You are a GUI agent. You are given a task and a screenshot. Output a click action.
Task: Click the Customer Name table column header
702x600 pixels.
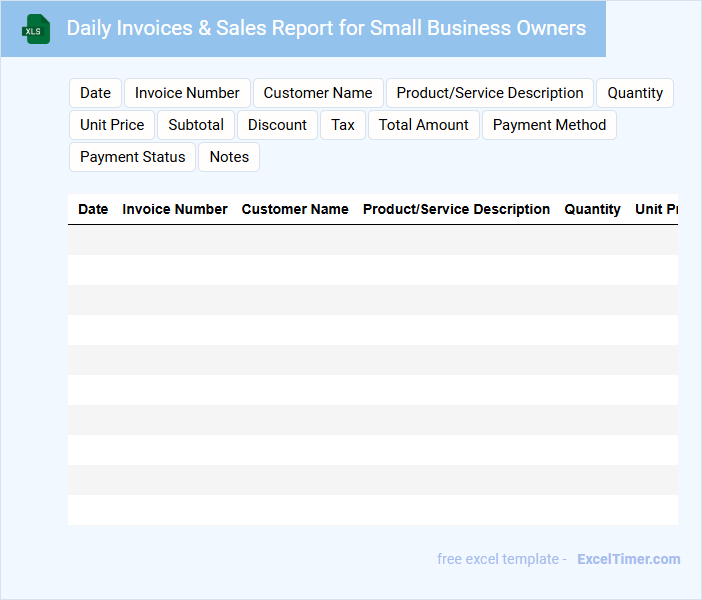point(295,209)
